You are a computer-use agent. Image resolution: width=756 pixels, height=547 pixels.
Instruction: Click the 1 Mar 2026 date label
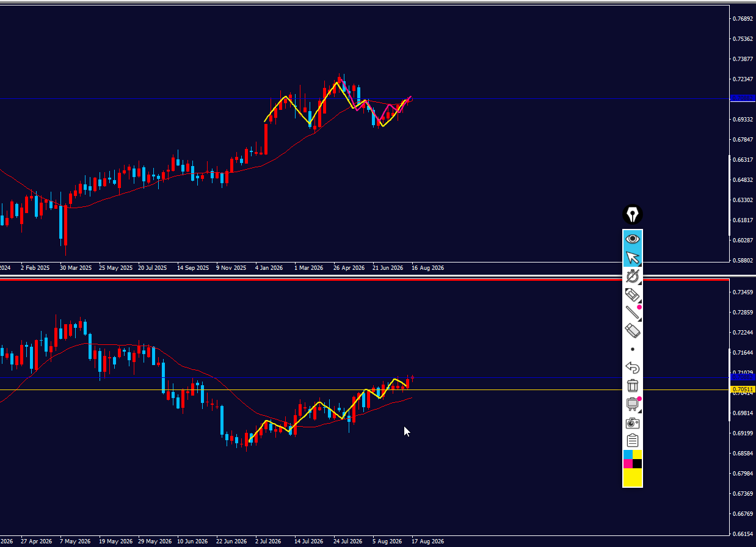coord(308,268)
